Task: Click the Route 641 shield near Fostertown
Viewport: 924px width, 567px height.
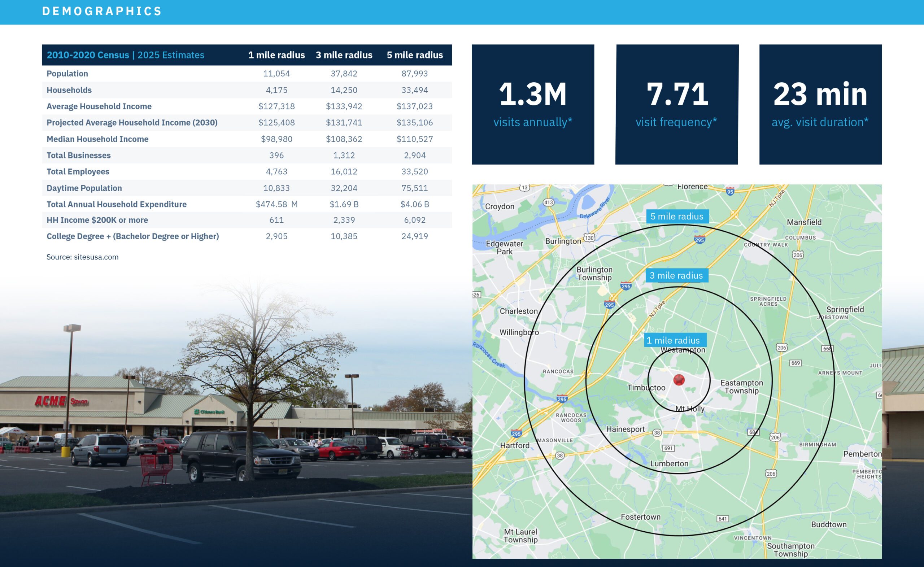Action: click(x=723, y=519)
